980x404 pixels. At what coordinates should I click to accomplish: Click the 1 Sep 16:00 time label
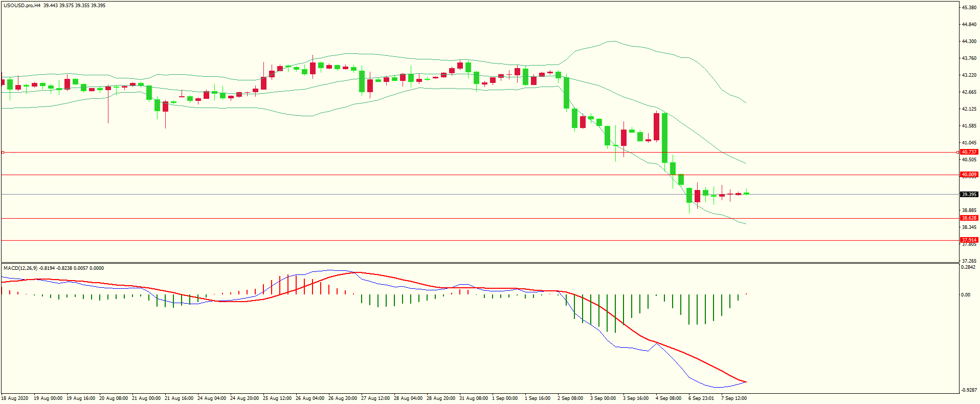pos(538,398)
